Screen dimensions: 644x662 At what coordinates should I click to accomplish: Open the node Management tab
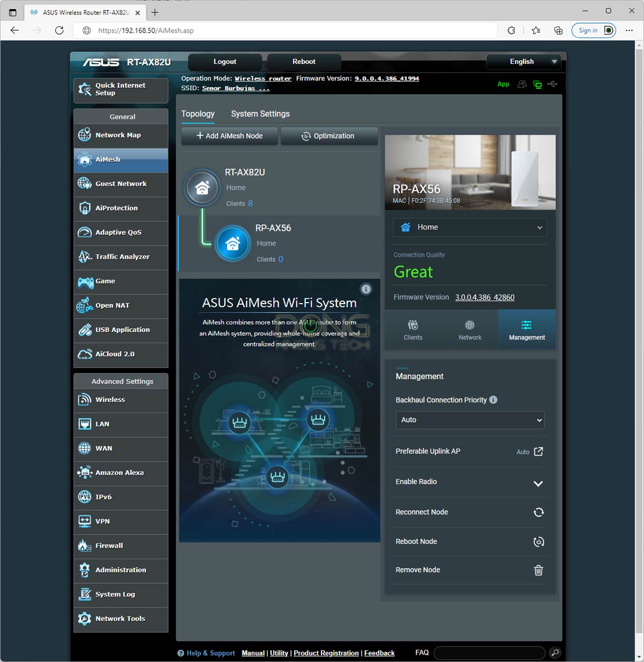tap(526, 330)
